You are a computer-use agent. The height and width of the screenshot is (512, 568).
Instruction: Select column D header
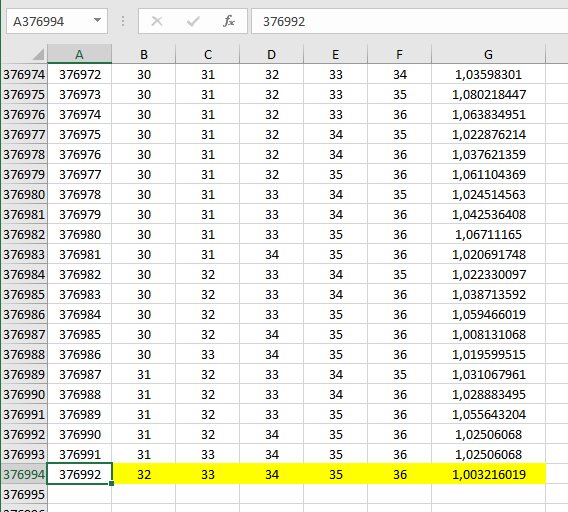click(271, 54)
